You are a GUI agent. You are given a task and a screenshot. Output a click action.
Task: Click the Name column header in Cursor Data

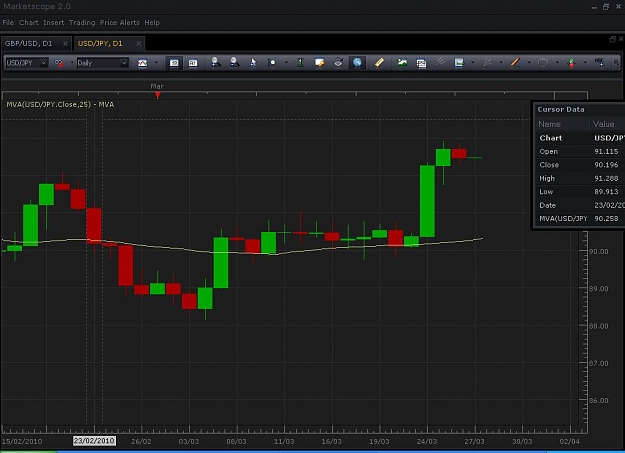point(549,124)
